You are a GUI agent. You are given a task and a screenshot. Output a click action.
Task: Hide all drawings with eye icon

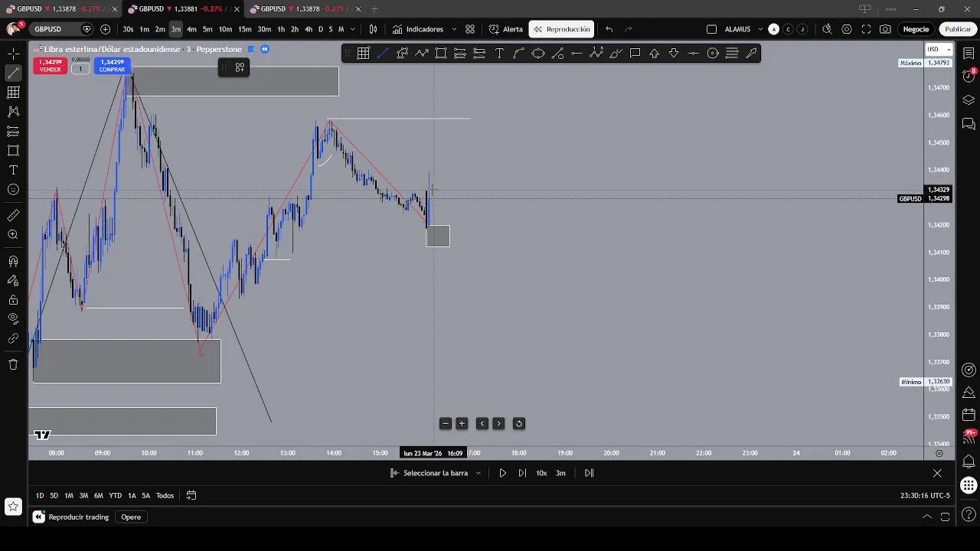click(x=13, y=318)
